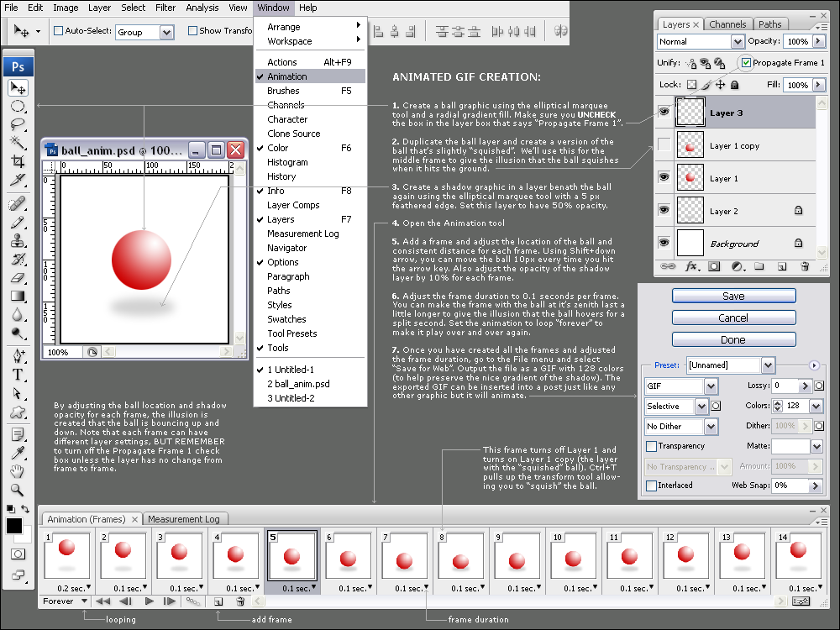Uncheck the Propagate Frame 1 checkbox

[746, 63]
